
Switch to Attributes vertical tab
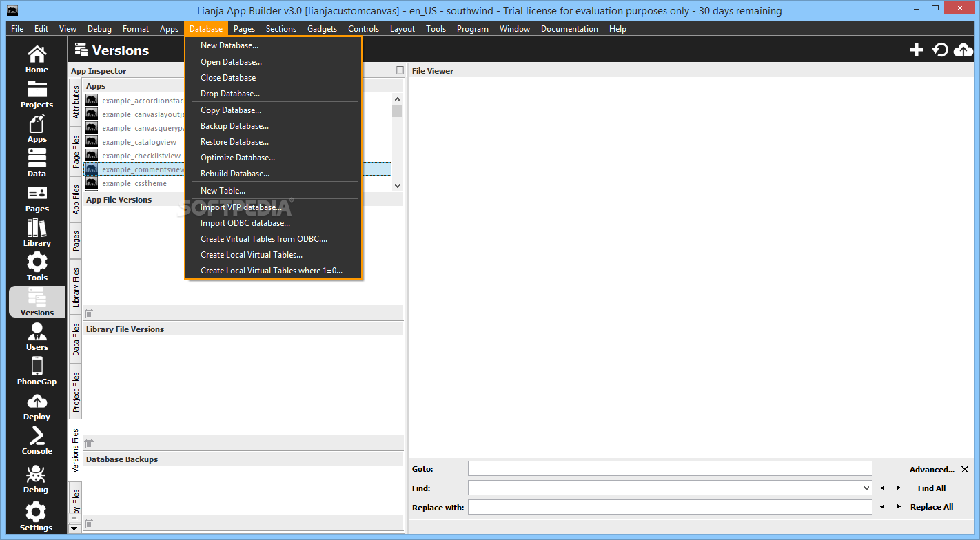tap(76, 102)
